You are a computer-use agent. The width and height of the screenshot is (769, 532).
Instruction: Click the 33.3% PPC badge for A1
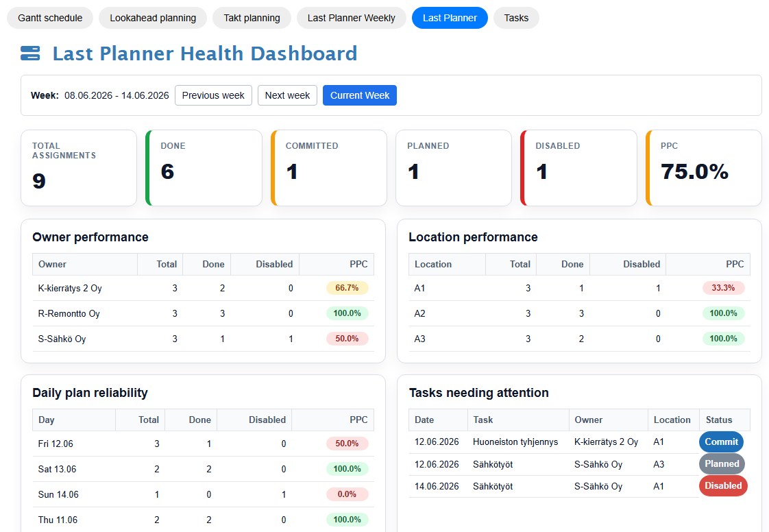pyautogui.click(x=723, y=288)
